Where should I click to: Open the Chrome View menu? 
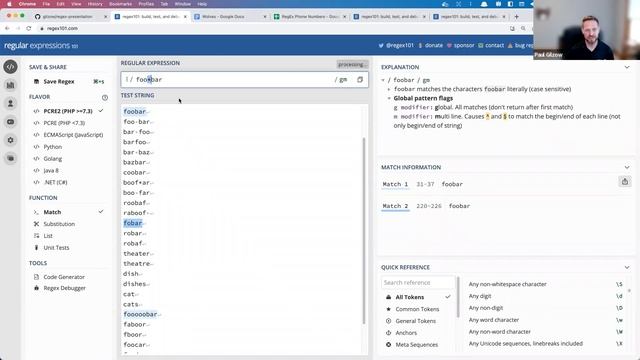point(76,4)
